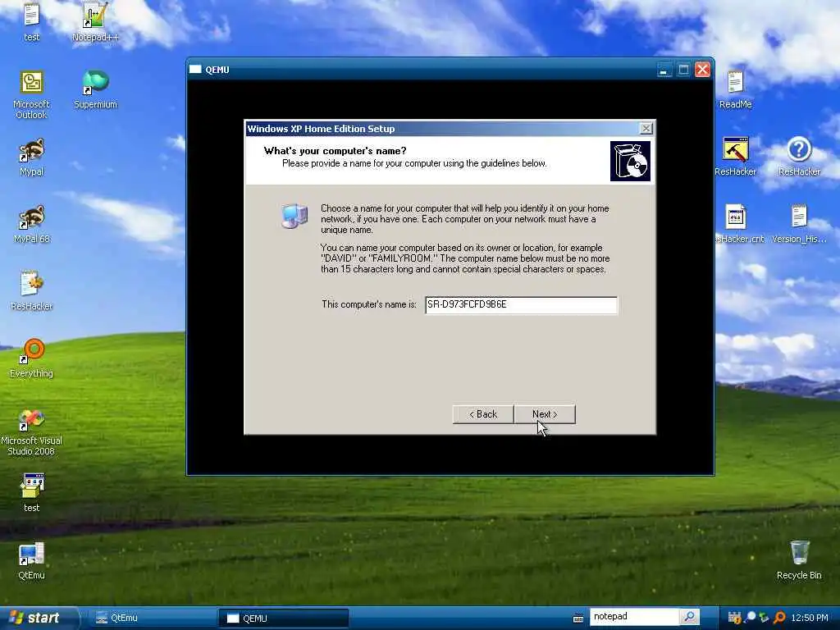Open the Microsoft Outlook desktop icon
This screenshot has width=840, height=630.
tap(32, 95)
